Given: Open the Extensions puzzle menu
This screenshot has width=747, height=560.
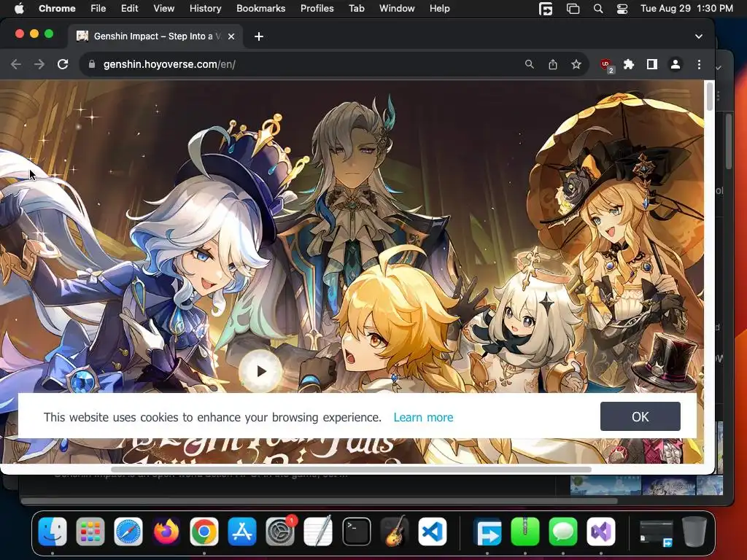Looking at the screenshot, I should point(629,64).
